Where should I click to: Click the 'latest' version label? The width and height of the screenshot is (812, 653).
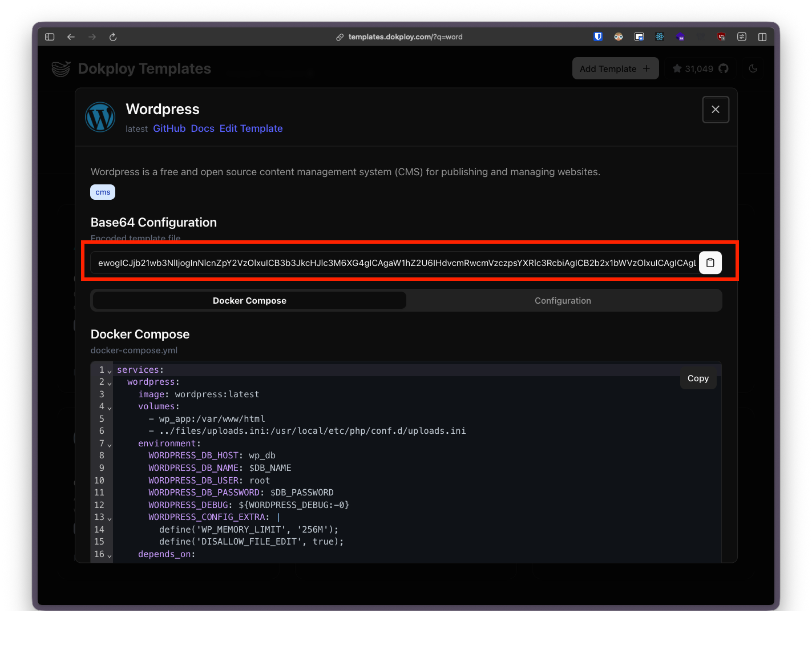136,129
